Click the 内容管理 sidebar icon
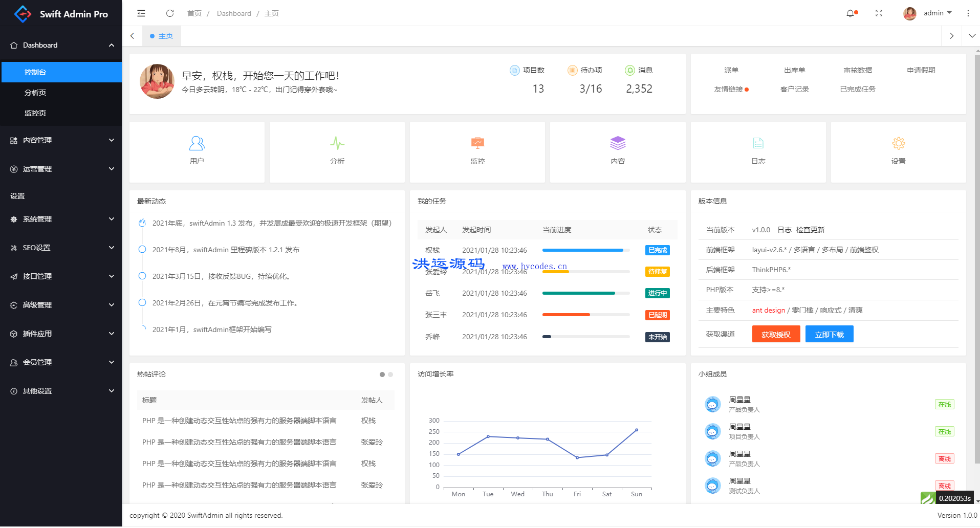Screen dimensions: 980x528 point(14,140)
